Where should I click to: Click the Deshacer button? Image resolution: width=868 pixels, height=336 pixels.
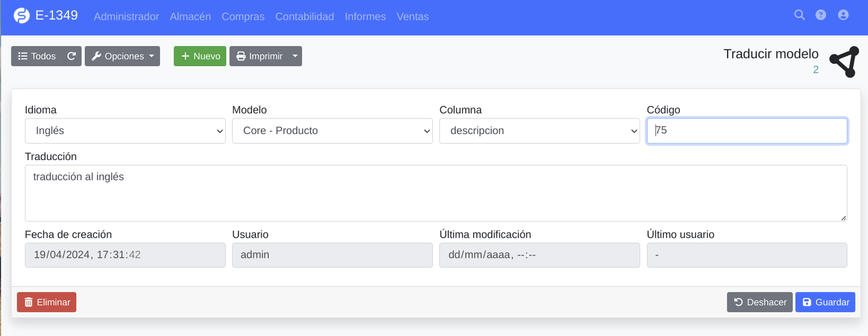click(x=759, y=302)
